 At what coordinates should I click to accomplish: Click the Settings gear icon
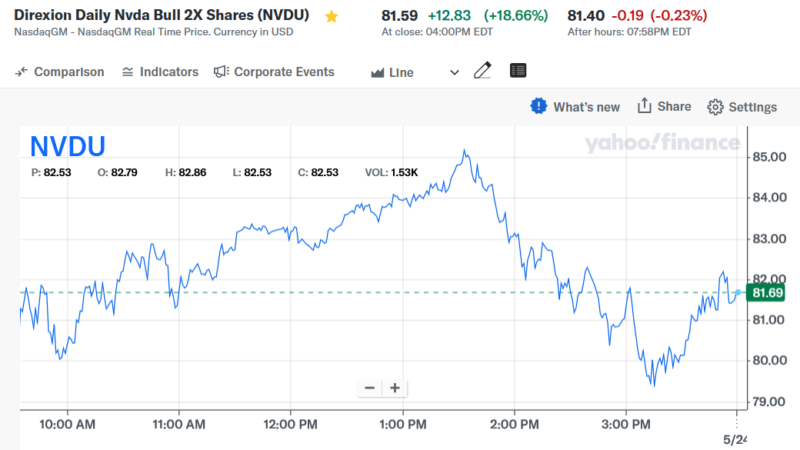click(x=715, y=107)
